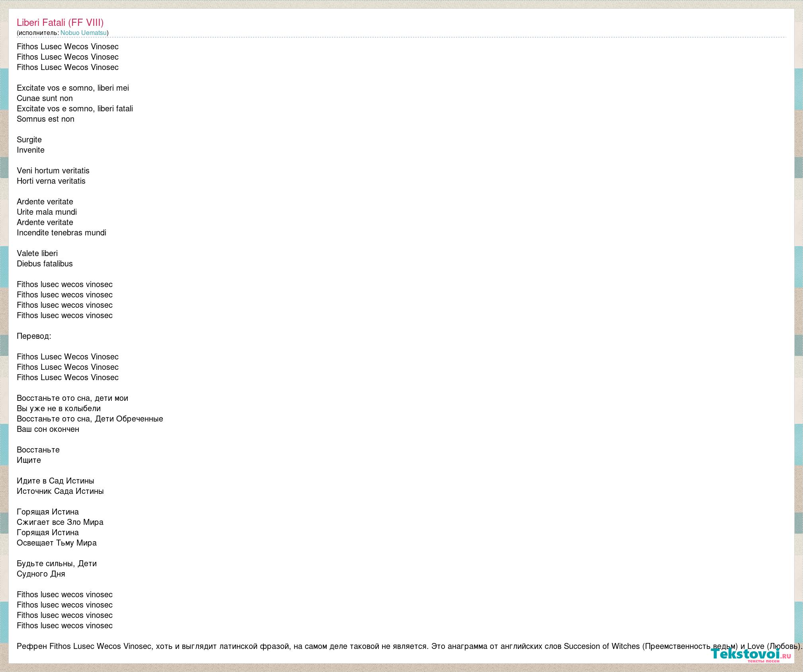Select the line "Incendite tenebras mundi"
Viewport: 803px width, 672px height.
click(61, 233)
